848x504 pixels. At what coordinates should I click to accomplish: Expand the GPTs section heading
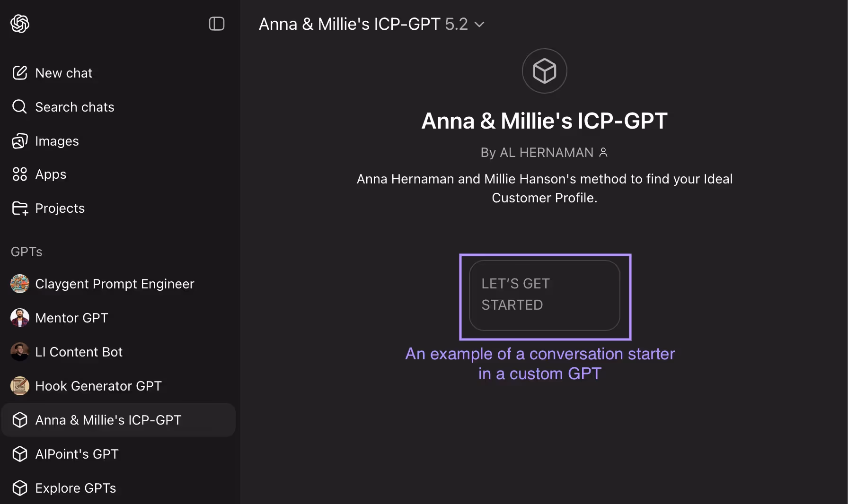[26, 252]
